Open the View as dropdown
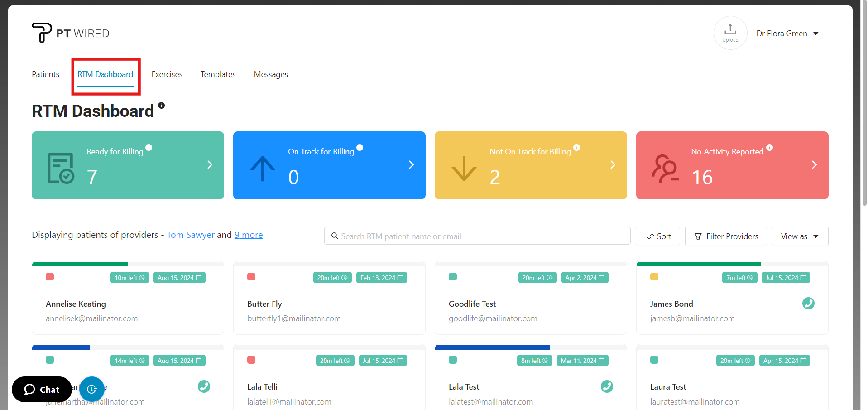 click(800, 236)
